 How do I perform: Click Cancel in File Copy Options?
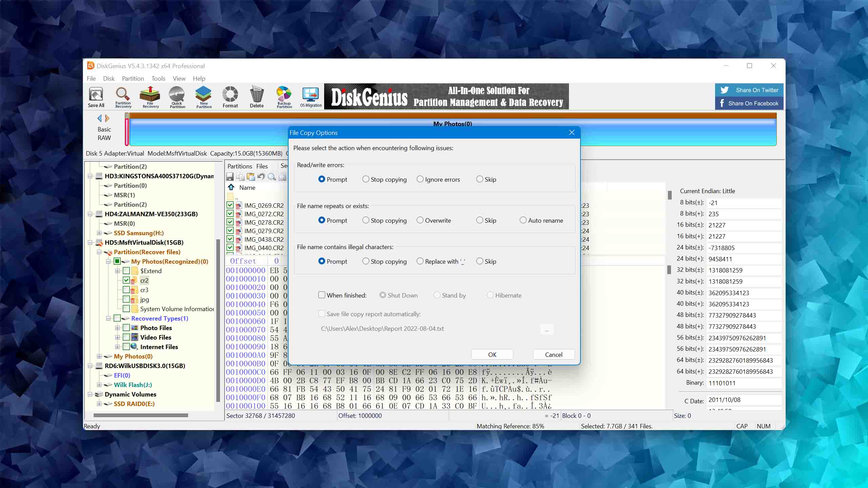pos(553,354)
